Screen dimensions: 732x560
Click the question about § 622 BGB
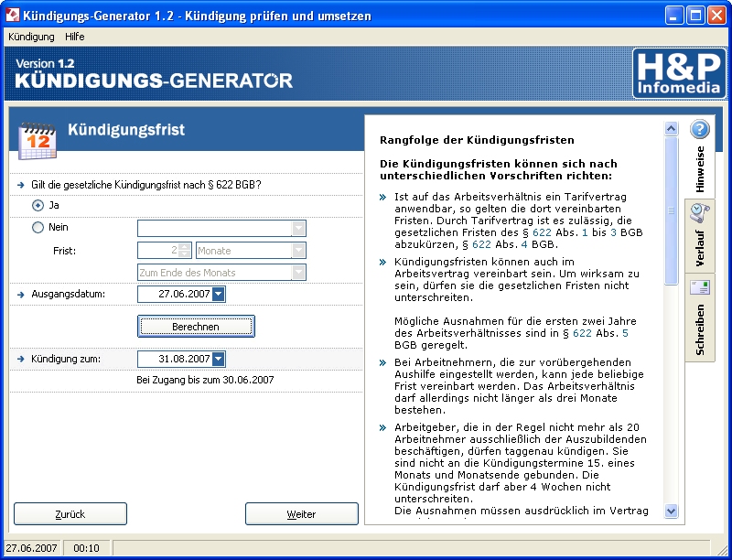click(146, 185)
